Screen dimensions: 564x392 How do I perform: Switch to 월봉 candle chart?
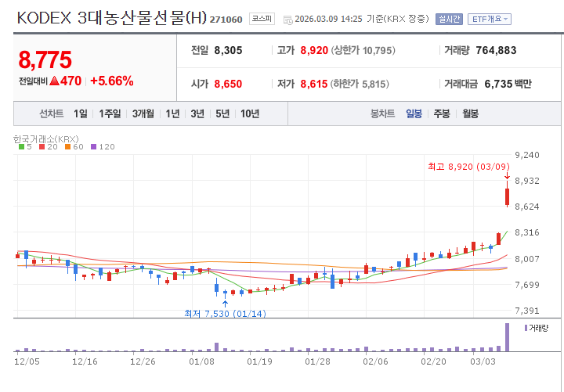click(470, 114)
